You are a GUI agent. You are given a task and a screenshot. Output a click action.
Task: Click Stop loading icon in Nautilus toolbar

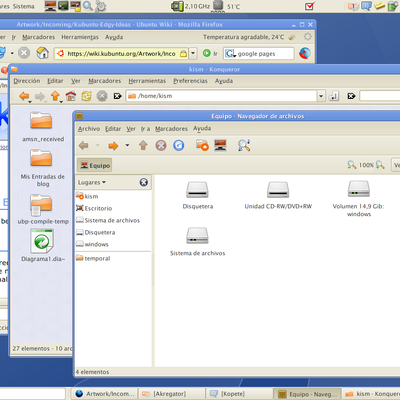coord(161,145)
